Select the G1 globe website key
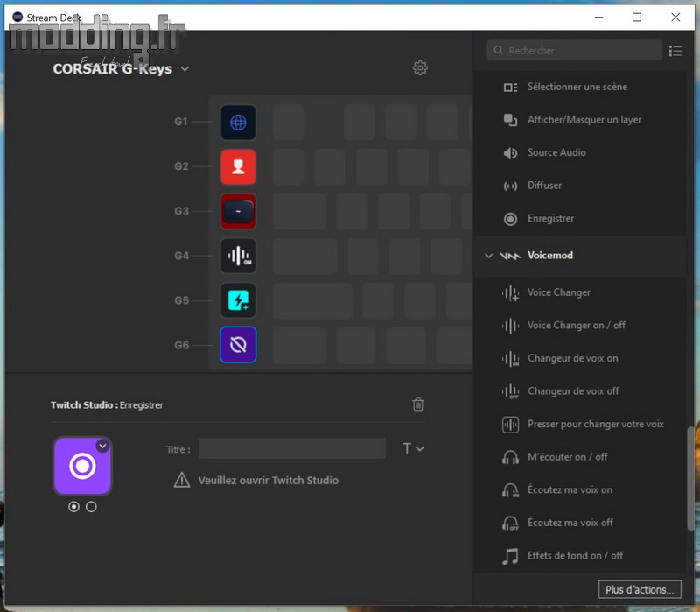 coord(238,122)
